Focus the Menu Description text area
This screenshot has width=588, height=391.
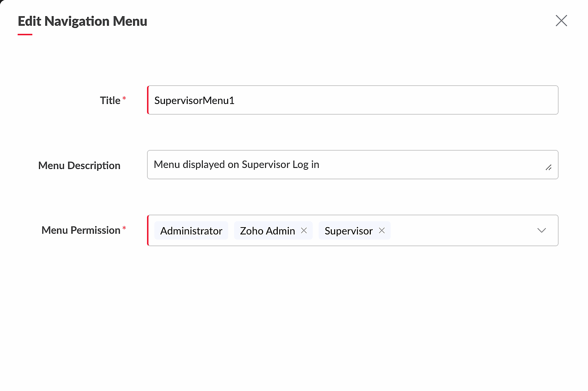(404, 165)
